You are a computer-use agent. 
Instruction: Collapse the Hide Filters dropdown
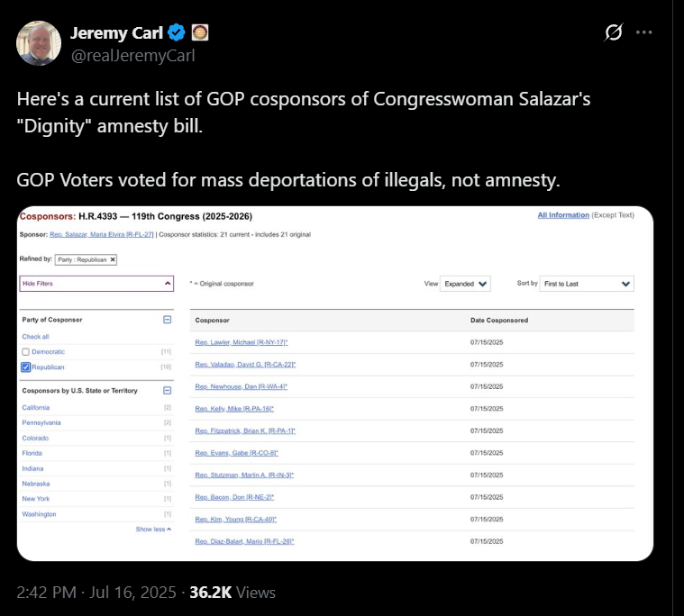click(96, 284)
